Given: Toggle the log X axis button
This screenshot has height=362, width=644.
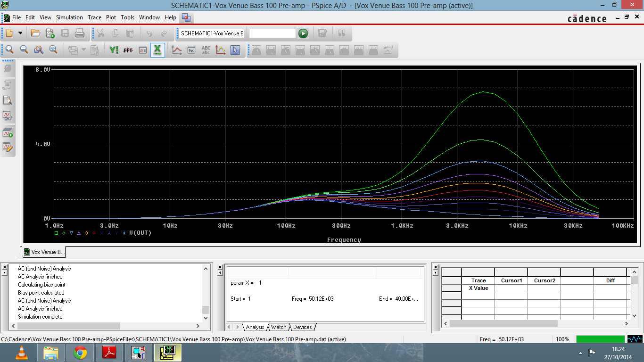Looking at the screenshot, I should (157, 50).
